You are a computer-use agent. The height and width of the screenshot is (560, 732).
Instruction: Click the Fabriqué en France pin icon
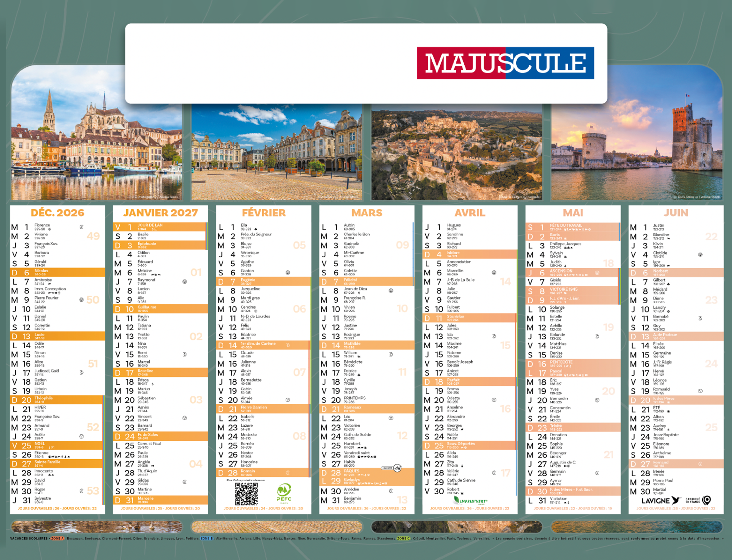point(706,500)
